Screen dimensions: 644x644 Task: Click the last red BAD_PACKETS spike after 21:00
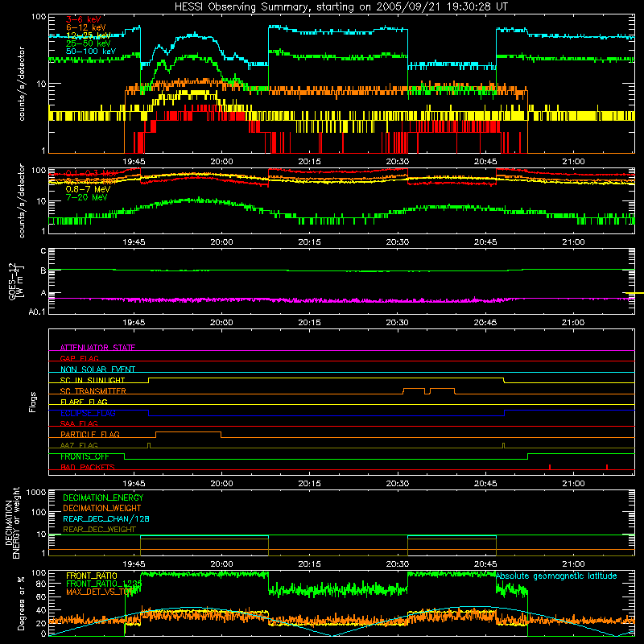(607, 467)
